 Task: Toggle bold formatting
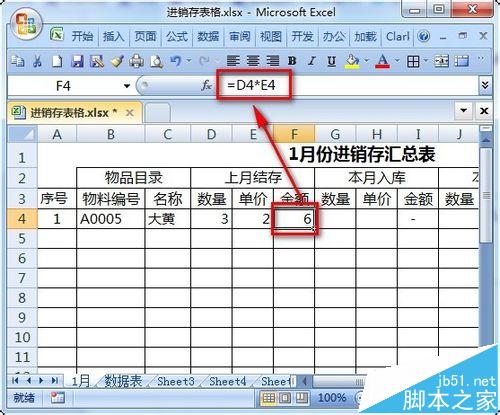click(292, 61)
